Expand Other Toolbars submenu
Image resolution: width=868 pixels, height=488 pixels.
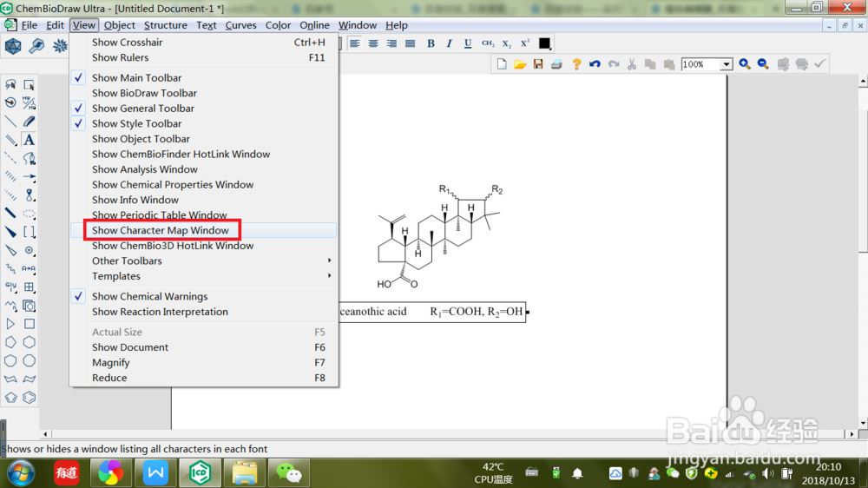[204, 260]
